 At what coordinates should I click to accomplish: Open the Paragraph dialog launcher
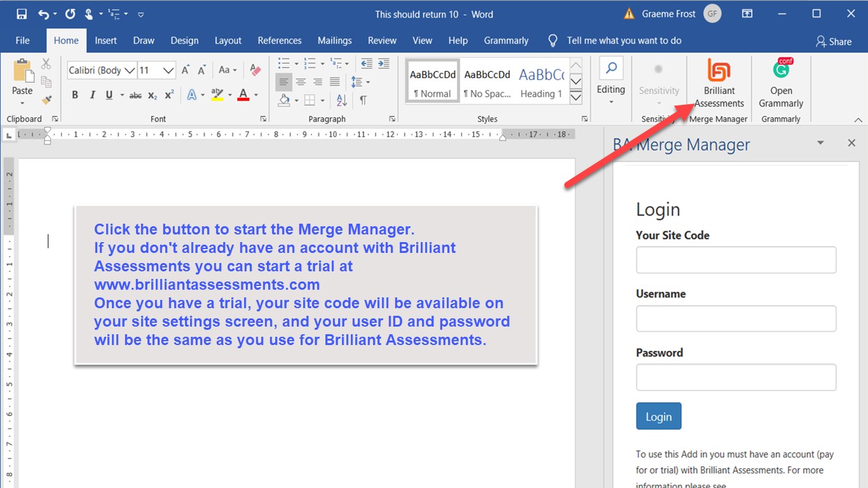click(x=392, y=119)
